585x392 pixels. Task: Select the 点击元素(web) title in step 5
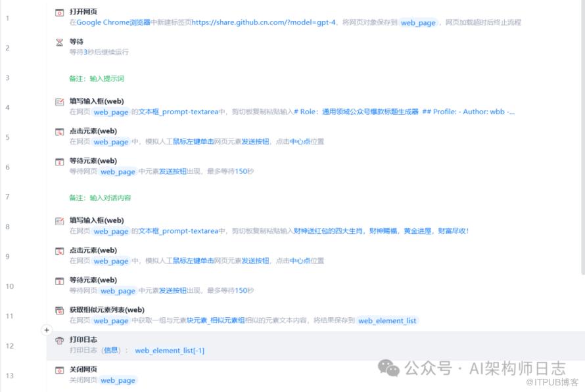click(93, 131)
